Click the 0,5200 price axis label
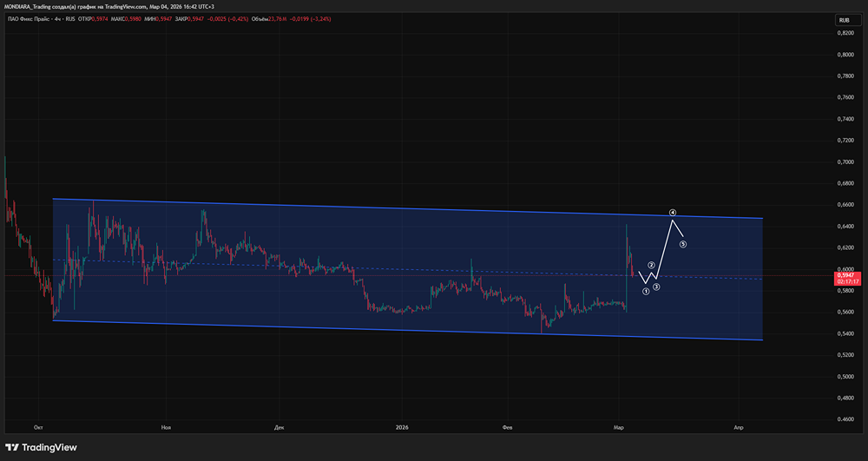The width and height of the screenshot is (868, 461). (x=845, y=355)
